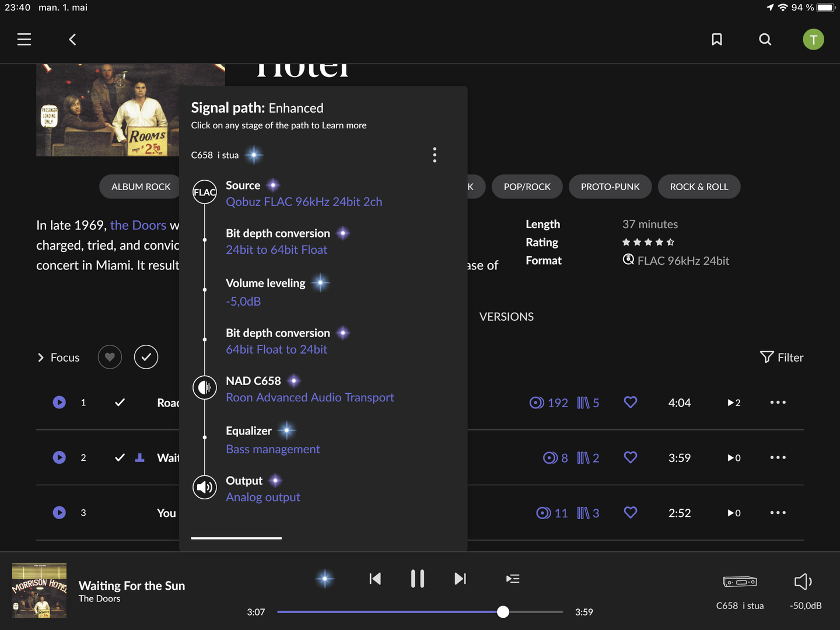Click library versions count 2 on track 2
Viewport: 840px width, 630px height.
click(x=588, y=458)
